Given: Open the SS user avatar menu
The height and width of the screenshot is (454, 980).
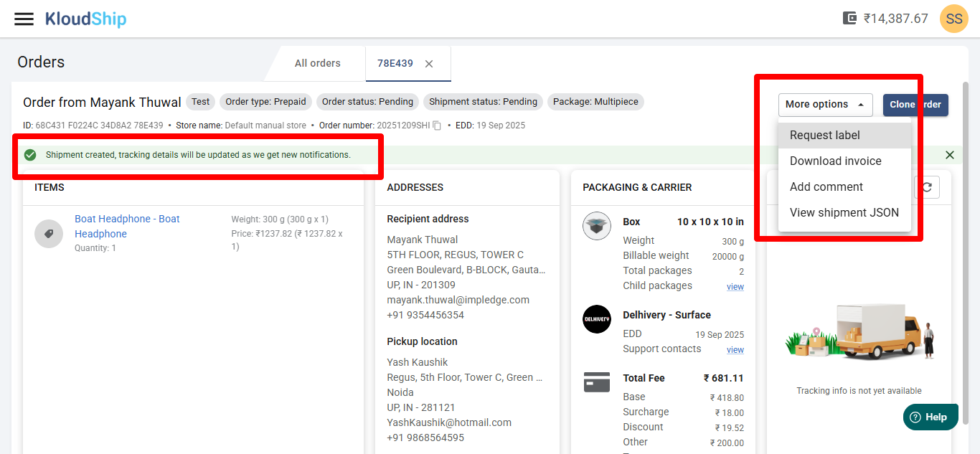Looking at the screenshot, I should pyautogui.click(x=953, y=19).
